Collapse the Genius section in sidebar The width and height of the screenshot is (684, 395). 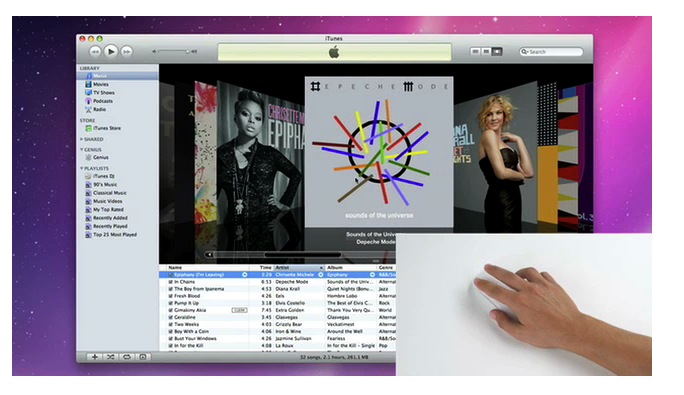[81, 149]
